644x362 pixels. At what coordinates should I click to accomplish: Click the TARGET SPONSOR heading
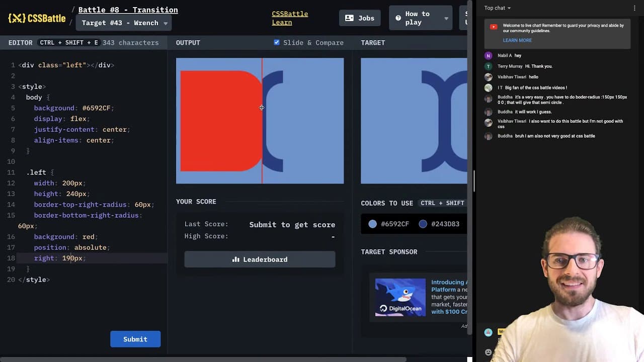coord(389,252)
